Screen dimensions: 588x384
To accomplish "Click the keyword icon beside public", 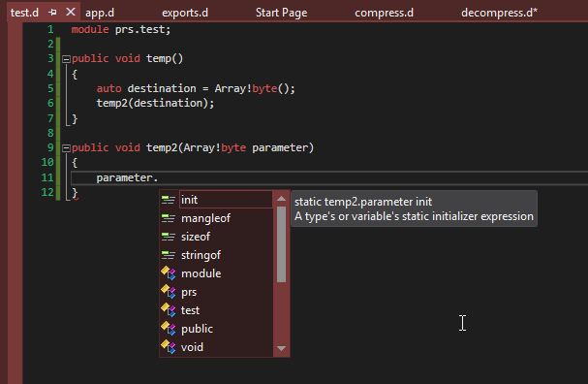I will (169, 329).
